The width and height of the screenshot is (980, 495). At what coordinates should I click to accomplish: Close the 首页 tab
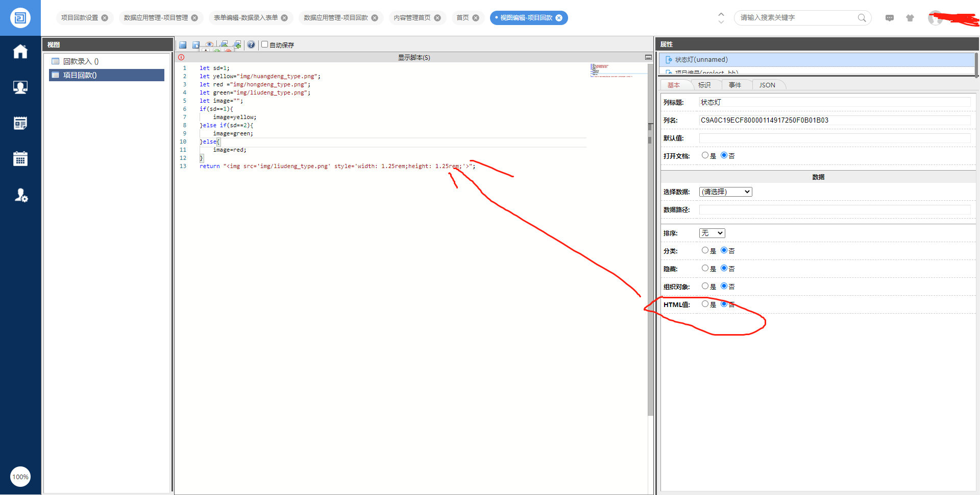pyautogui.click(x=476, y=18)
